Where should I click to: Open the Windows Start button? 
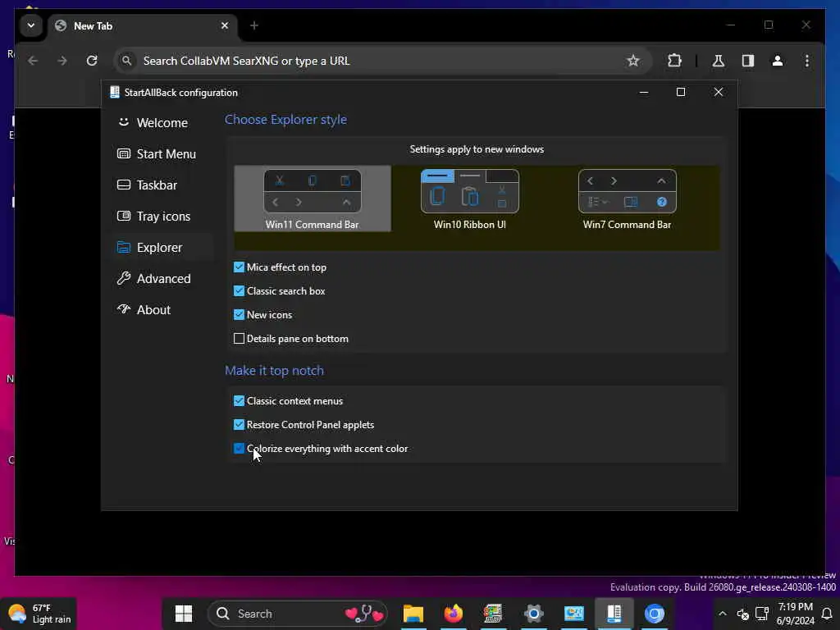pyautogui.click(x=184, y=614)
